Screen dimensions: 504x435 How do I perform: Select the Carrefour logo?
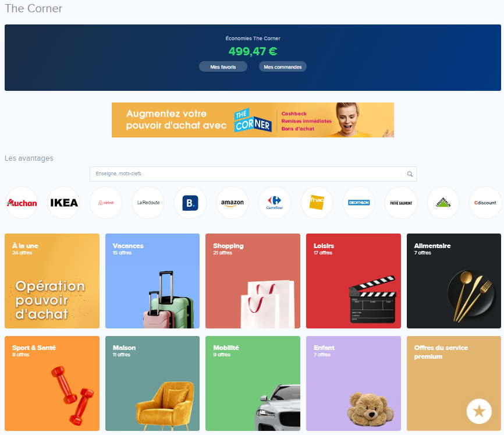click(274, 203)
